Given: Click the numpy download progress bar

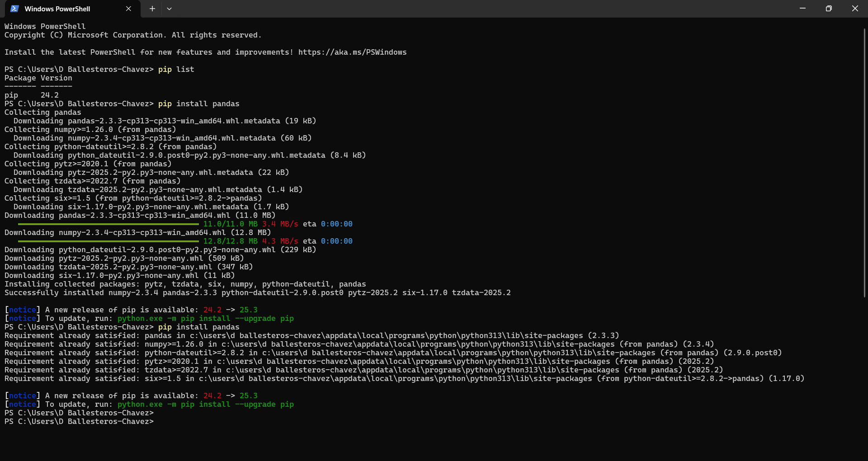Looking at the screenshot, I should tap(107, 241).
